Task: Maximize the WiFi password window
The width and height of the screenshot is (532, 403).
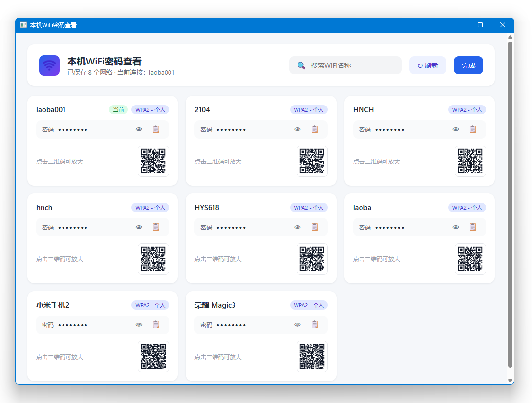Action: tap(480, 25)
